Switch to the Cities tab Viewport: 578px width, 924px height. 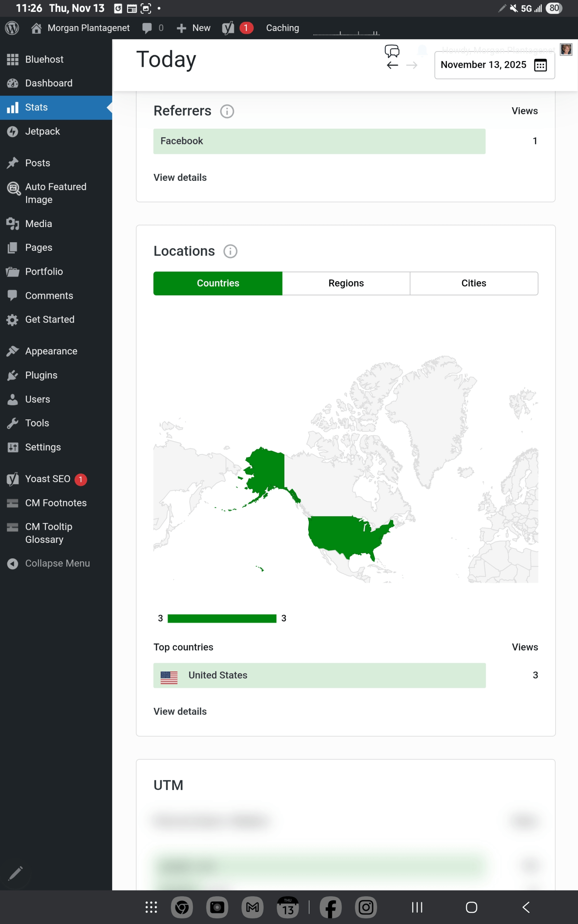[474, 283]
